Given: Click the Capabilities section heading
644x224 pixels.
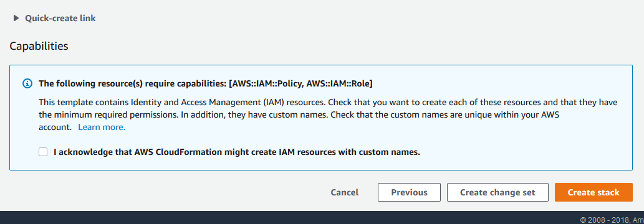Looking at the screenshot, I should click(39, 46).
